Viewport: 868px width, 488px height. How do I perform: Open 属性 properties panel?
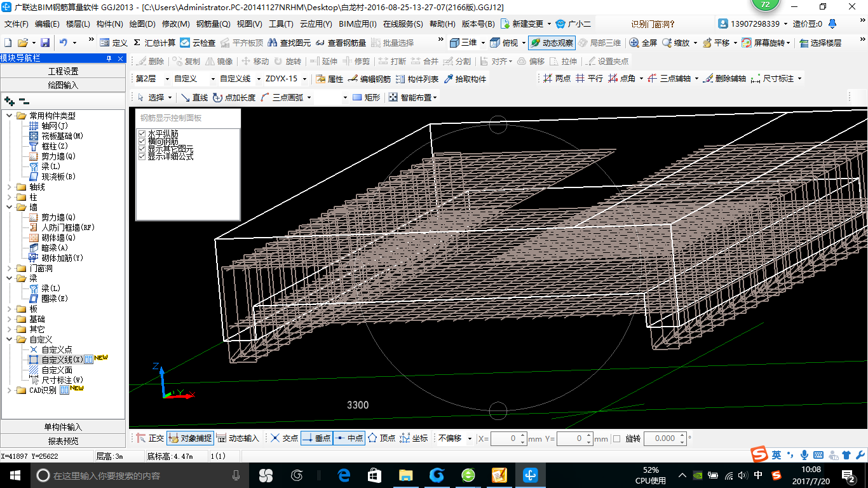click(330, 79)
